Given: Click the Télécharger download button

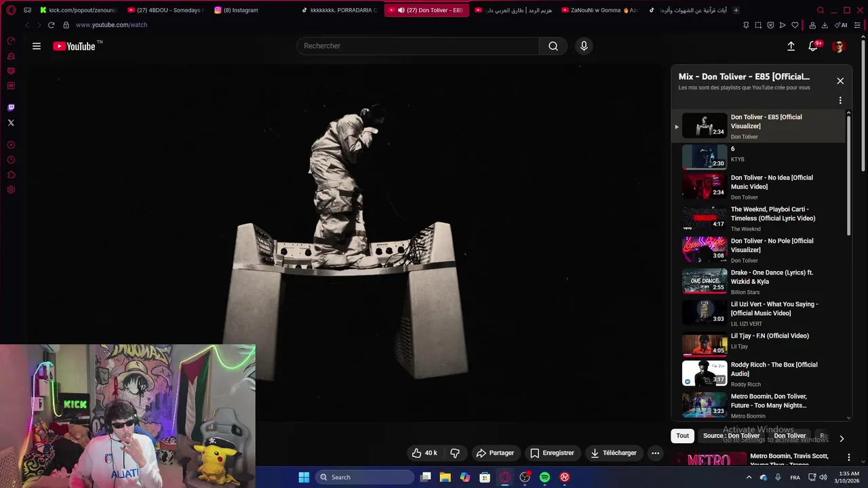Looking at the screenshot, I should (614, 453).
